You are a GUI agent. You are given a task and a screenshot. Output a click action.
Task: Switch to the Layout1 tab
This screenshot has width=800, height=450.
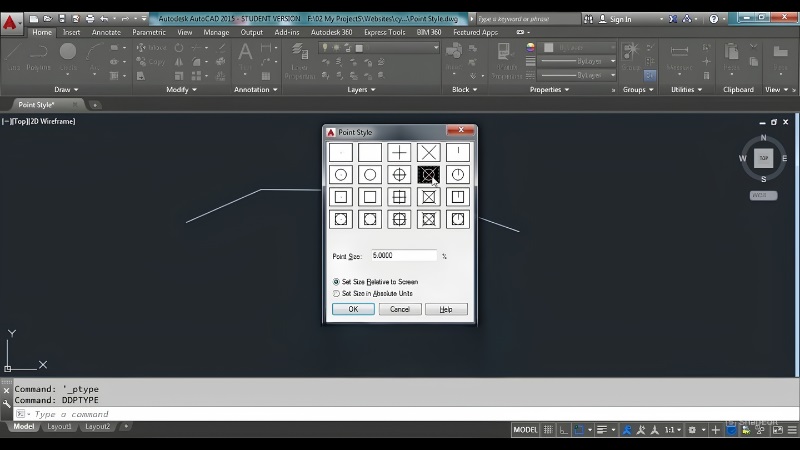tap(59, 427)
